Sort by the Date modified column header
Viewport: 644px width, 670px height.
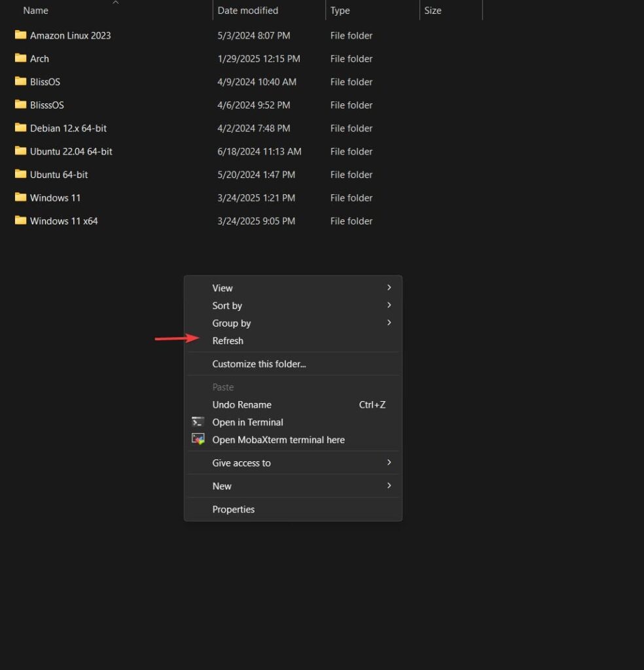[x=248, y=10]
